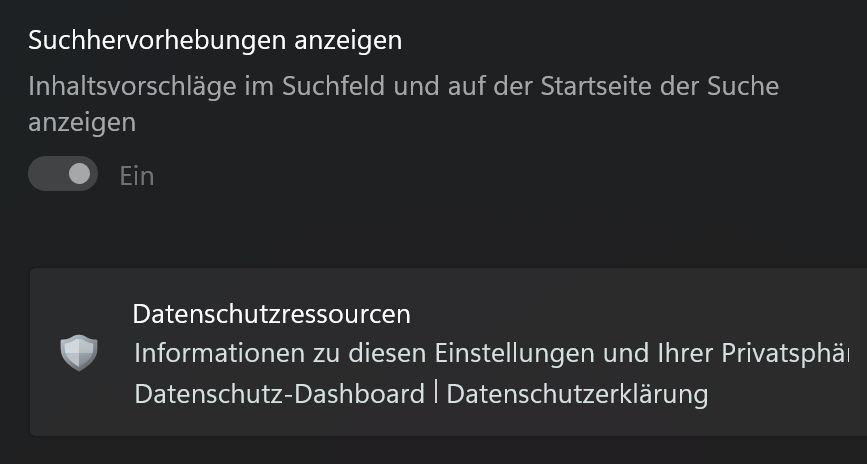Click the vertical separator between the privacy links
867x464 pixels.
[x=436, y=394]
